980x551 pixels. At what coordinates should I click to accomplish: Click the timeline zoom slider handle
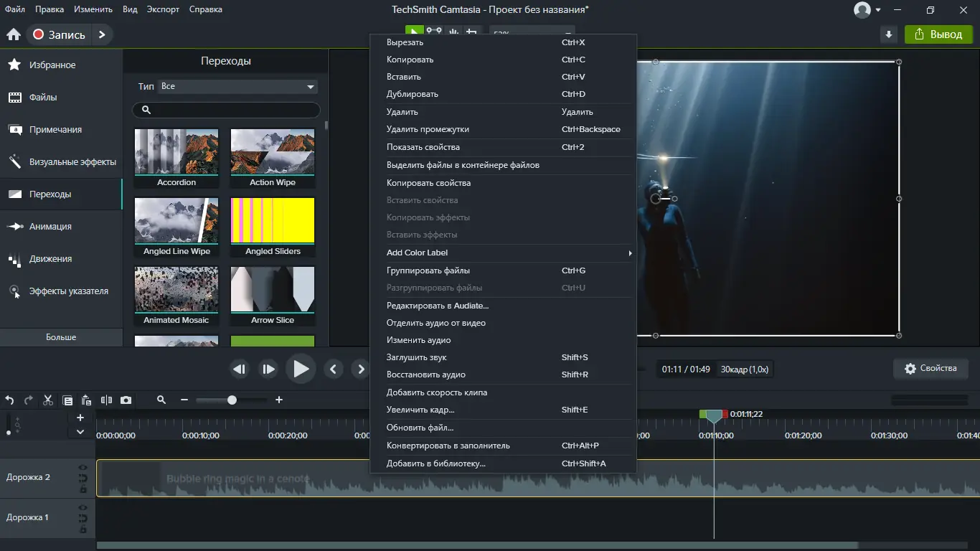232,400
